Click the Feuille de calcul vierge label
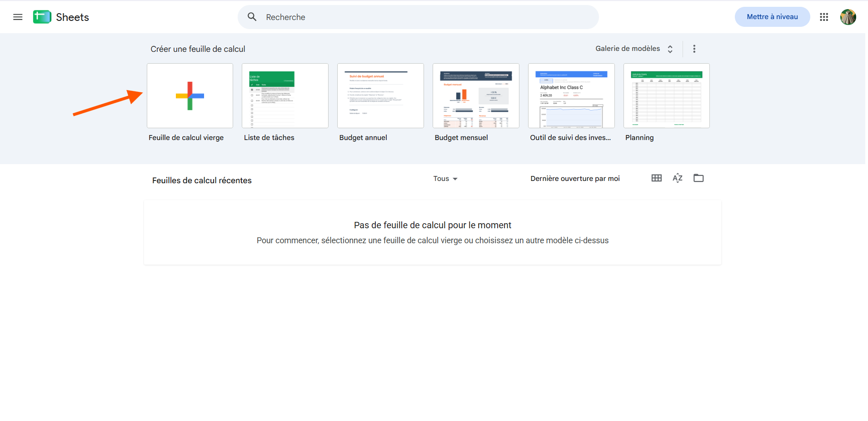The height and width of the screenshot is (421, 868). [186, 138]
